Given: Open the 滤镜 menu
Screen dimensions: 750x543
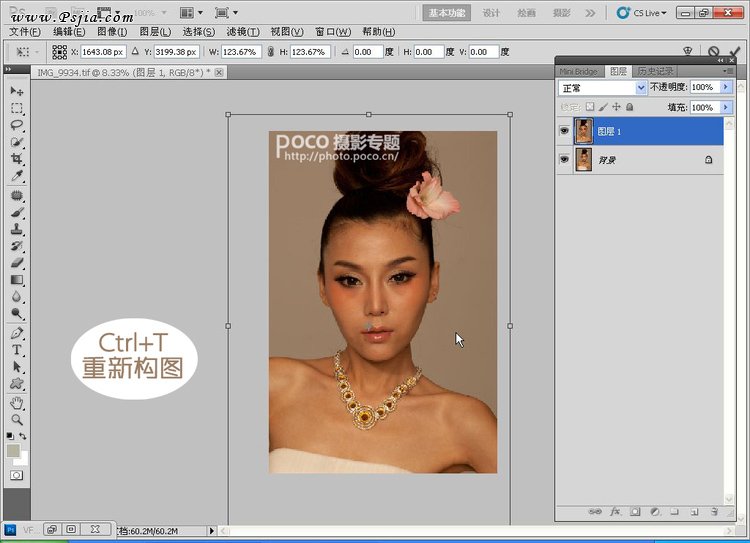Looking at the screenshot, I should pyautogui.click(x=242, y=32).
